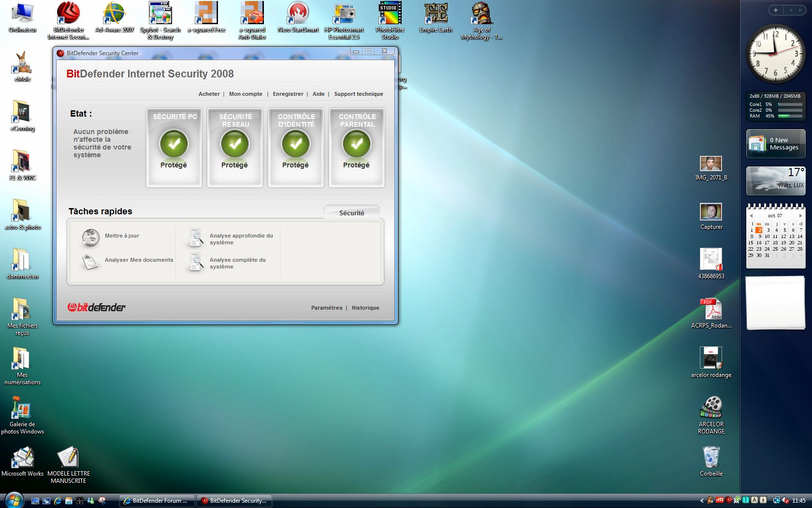This screenshot has width=812, height=508.
Task: Open the Windows Start menu orb
Action: tap(14, 500)
